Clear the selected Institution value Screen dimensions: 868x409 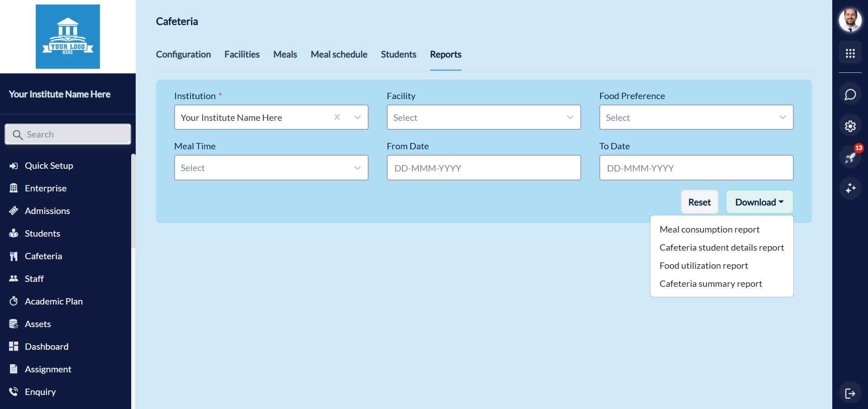coord(337,117)
